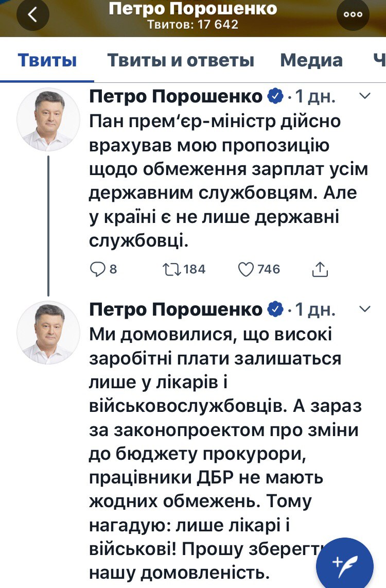Open the three-dot more options menu
The width and height of the screenshot is (386, 588).
(x=353, y=15)
